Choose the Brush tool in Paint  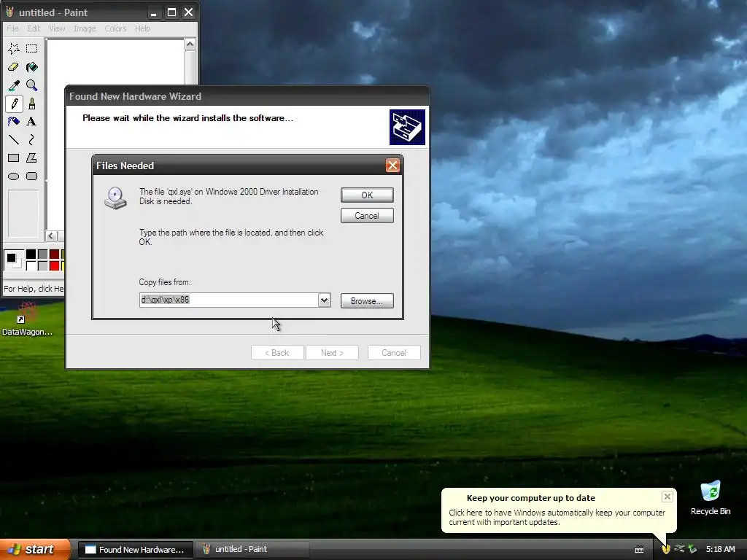click(x=31, y=104)
